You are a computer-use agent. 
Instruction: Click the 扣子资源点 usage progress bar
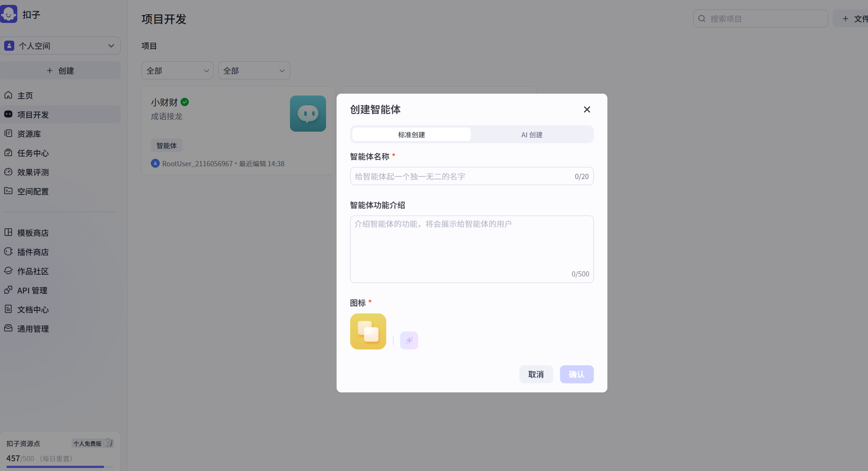(60, 467)
